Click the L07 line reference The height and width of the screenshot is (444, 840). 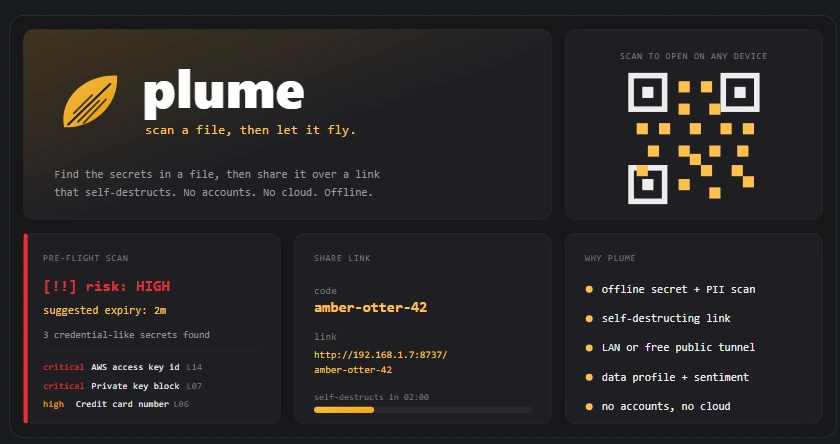[194, 386]
